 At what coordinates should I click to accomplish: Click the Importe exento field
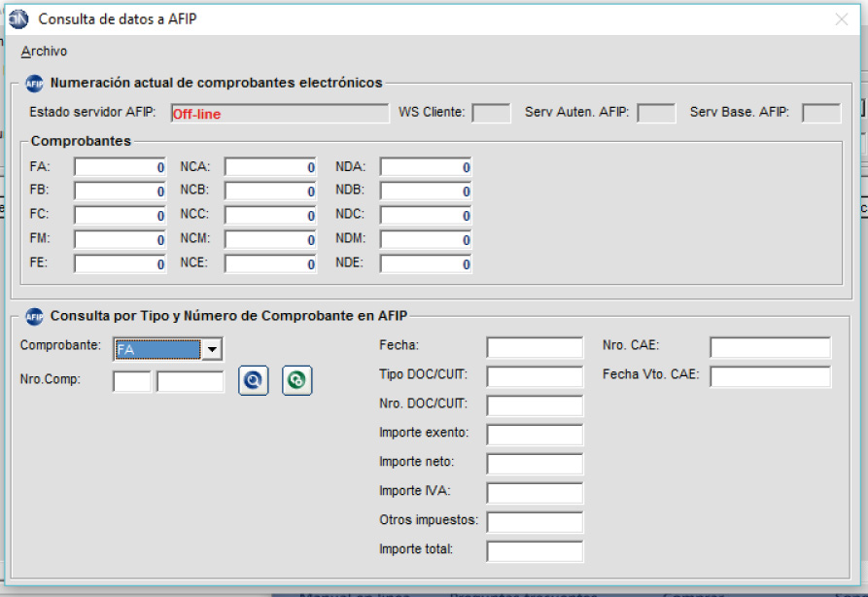pyautogui.click(x=535, y=435)
